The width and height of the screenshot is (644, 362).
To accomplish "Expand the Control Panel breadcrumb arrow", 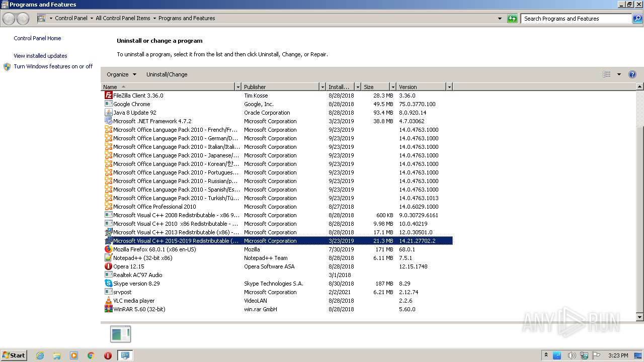I will coord(91,18).
